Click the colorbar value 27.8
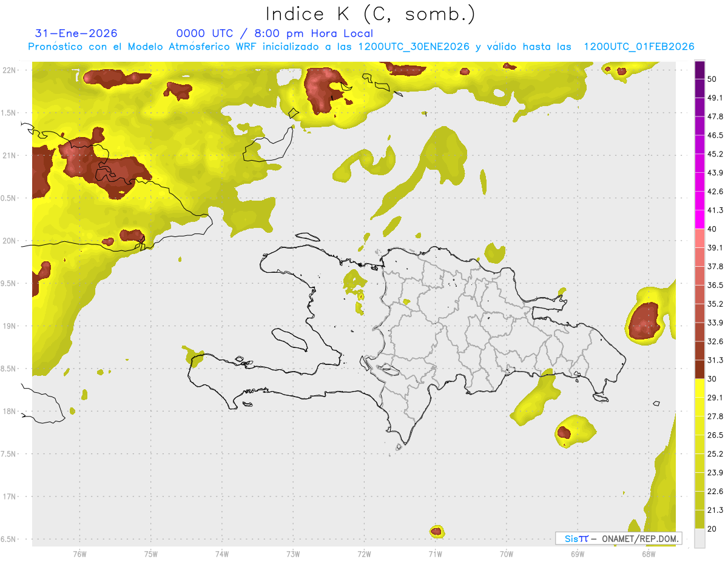Screen dimensions: 728x562 (715, 416)
